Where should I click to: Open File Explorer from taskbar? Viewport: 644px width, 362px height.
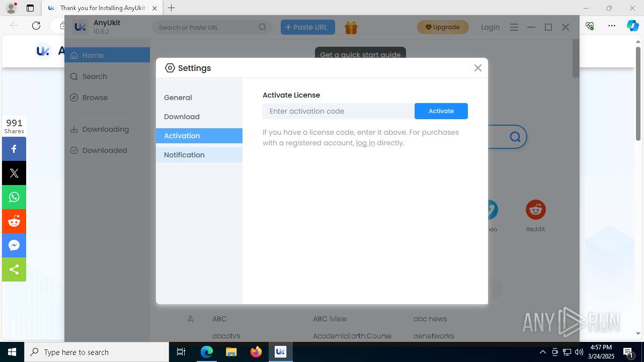point(231,352)
